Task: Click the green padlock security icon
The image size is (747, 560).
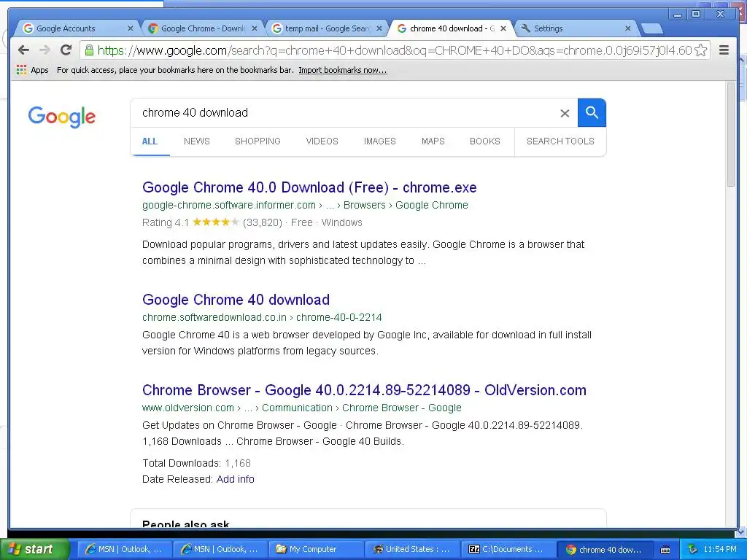Action: 88,50
